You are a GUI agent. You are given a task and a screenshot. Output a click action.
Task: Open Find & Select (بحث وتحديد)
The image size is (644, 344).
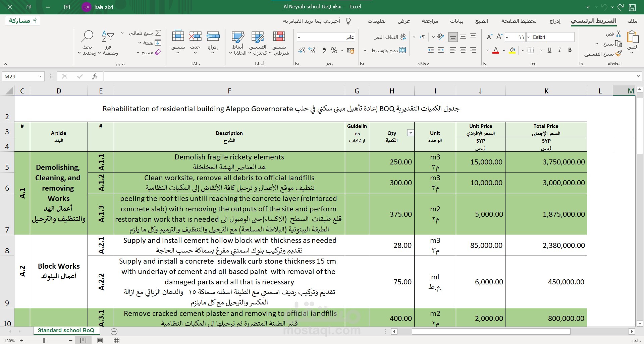[87, 43]
